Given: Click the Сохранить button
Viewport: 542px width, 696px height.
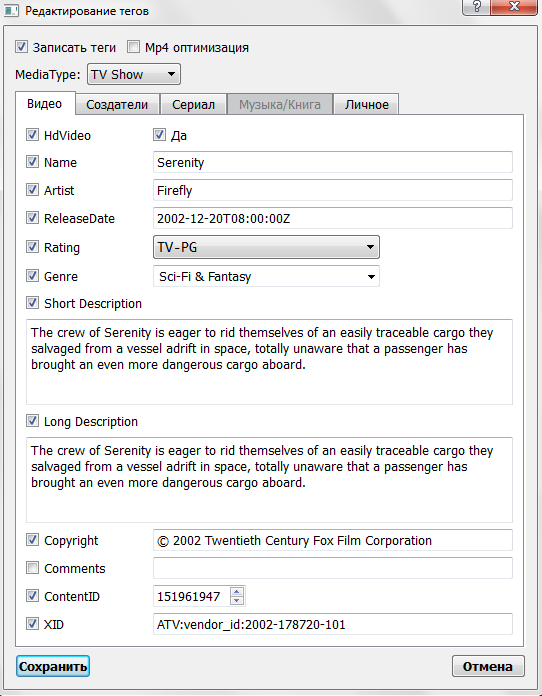Looking at the screenshot, I should (53, 666).
